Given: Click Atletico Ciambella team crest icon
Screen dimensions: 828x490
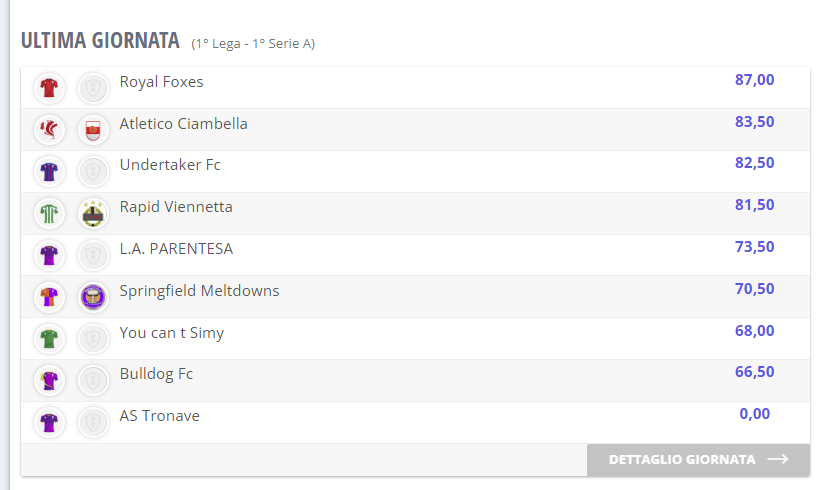Looking at the screenshot, I should pyautogui.click(x=93, y=130).
